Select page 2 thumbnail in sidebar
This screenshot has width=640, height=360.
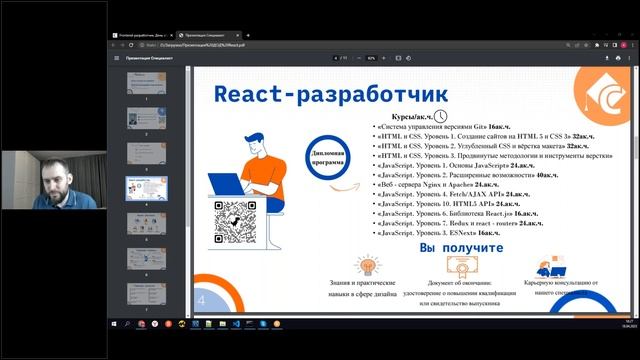(x=147, y=118)
